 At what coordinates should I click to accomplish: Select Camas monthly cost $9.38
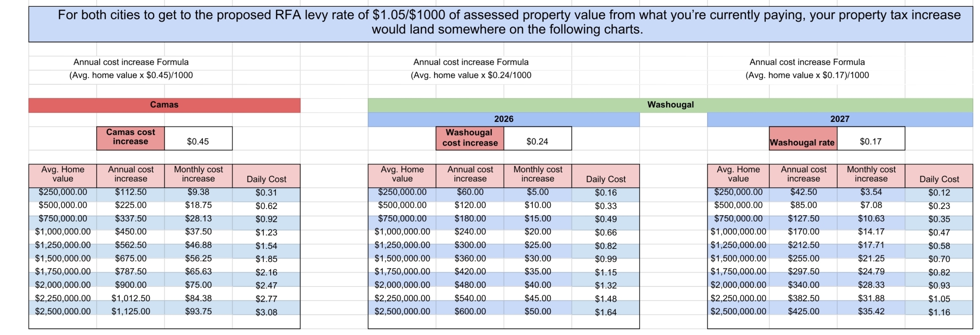coord(199,192)
